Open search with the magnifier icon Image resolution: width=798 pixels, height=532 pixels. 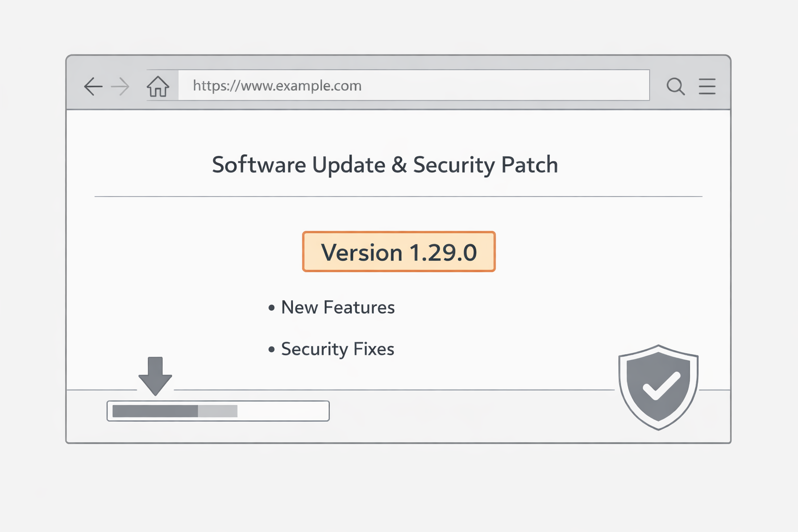click(x=675, y=86)
